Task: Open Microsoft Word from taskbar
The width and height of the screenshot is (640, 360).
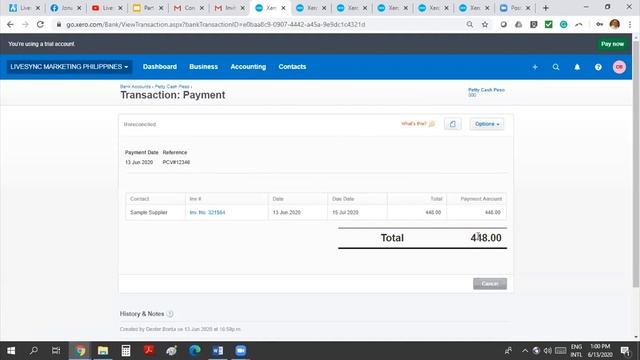Action: 218,351
